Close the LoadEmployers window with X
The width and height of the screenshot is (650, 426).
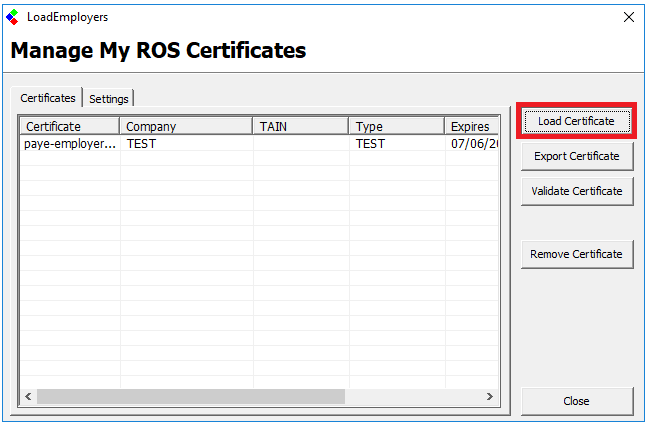click(x=629, y=17)
